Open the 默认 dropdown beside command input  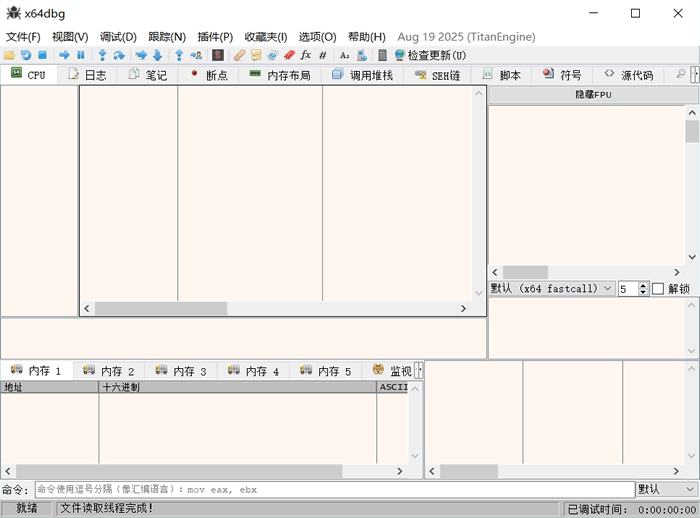667,489
